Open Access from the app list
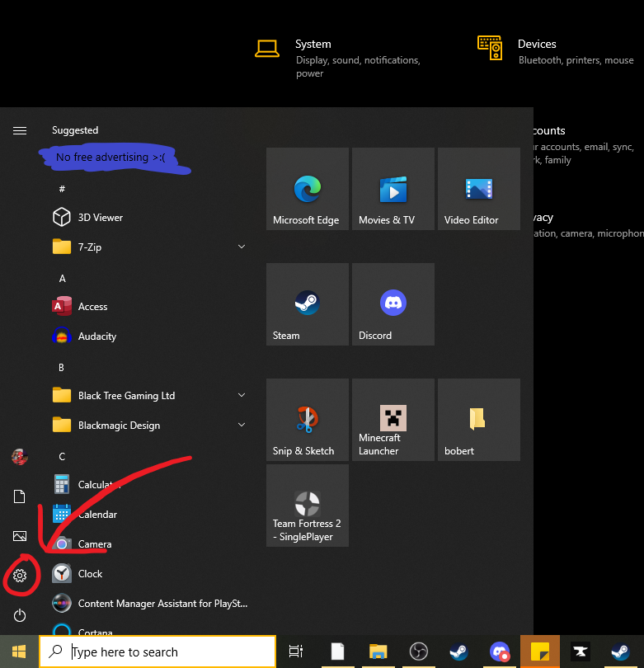 (149, 306)
